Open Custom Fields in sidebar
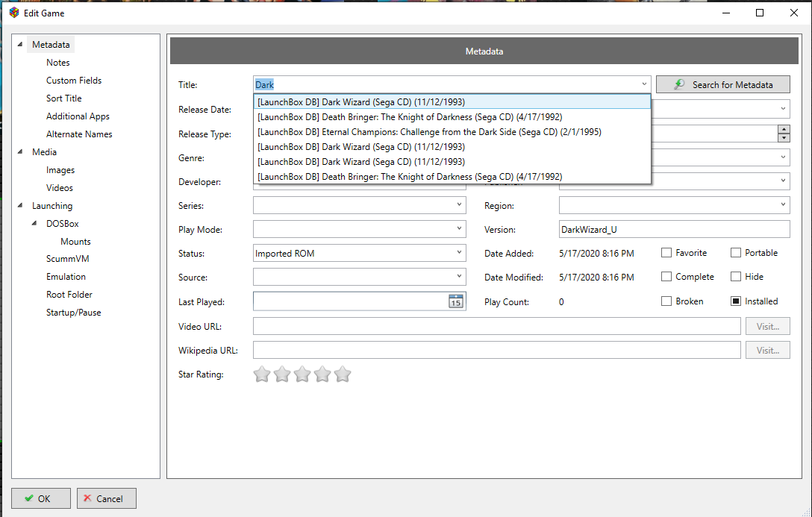Image resolution: width=812 pixels, height=517 pixels. (x=74, y=81)
